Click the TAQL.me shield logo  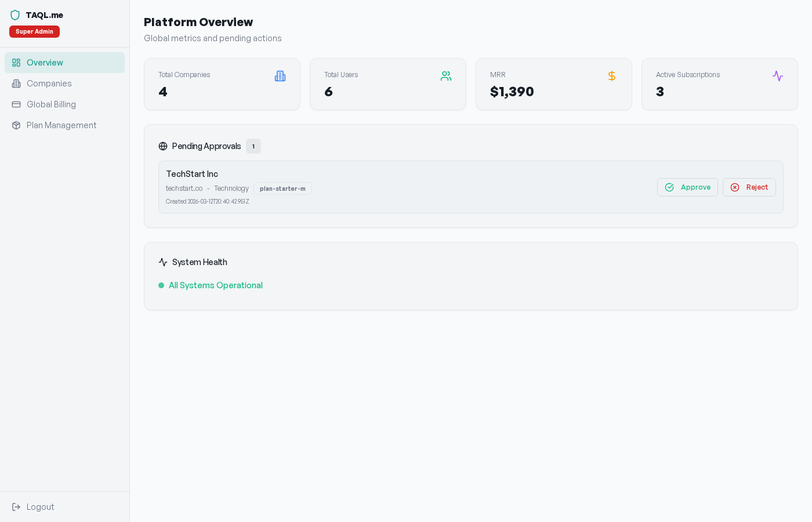[15, 15]
